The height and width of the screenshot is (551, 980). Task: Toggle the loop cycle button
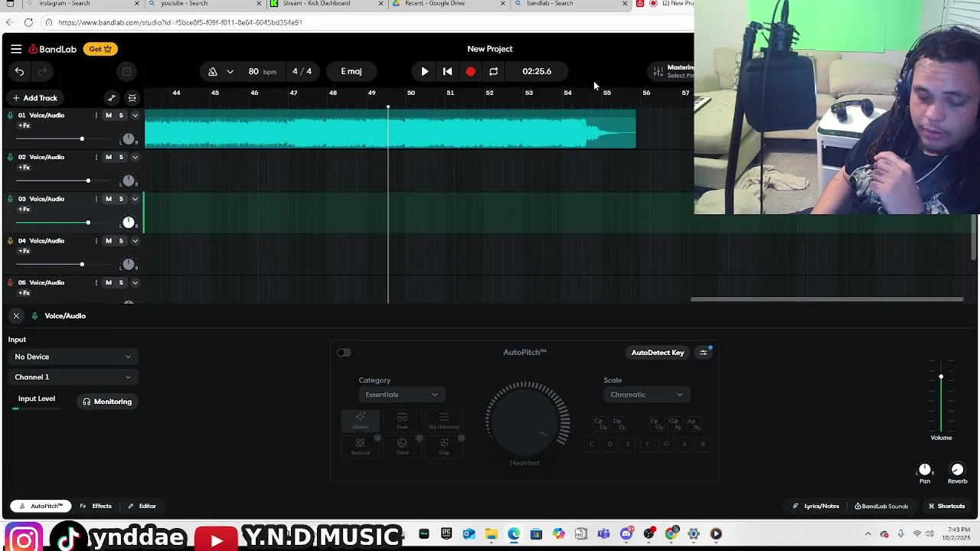493,71
